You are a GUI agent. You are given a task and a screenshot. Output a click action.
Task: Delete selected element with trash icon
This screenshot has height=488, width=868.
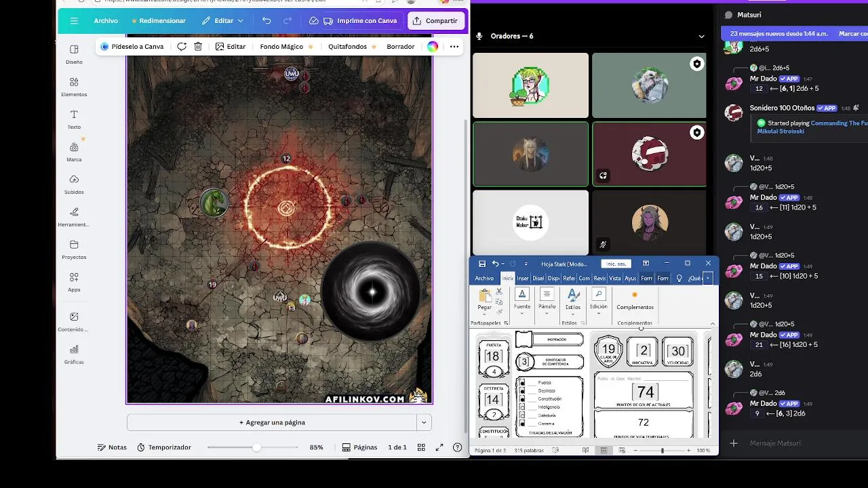click(198, 47)
